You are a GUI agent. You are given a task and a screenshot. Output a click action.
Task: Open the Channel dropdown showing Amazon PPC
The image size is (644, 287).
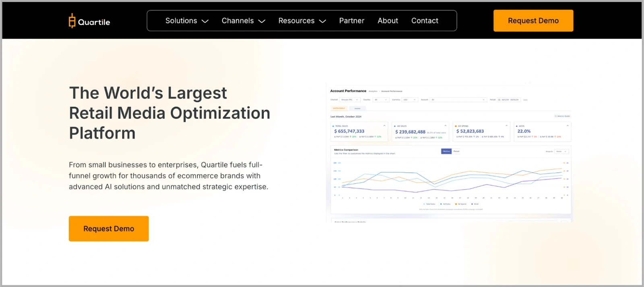coord(350,100)
